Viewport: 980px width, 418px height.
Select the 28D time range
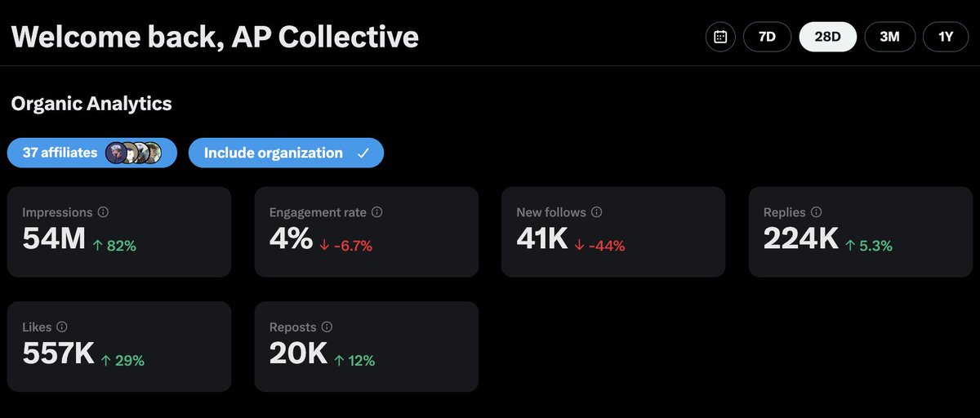coord(828,37)
